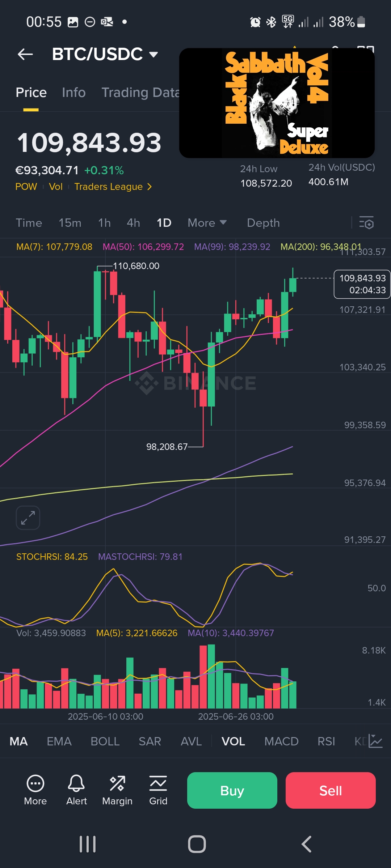
Task: Tap the current price label 109,843.93 on chart
Action: pos(362,284)
